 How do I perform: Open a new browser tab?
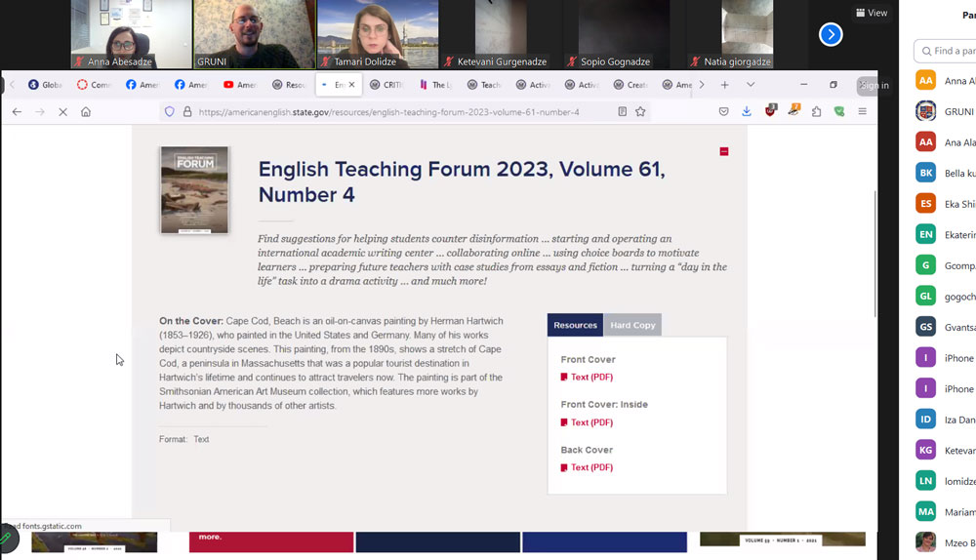(724, 85)
